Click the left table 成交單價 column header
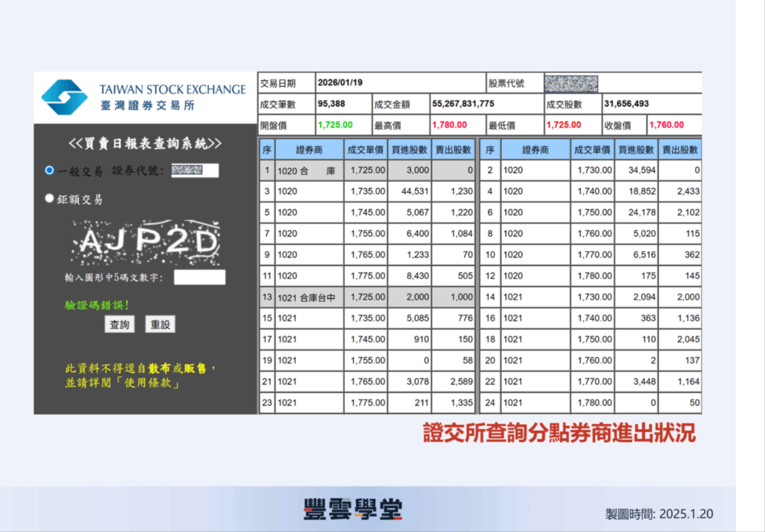The width and height of the screenshot is (765, 532). pos(365,150)
